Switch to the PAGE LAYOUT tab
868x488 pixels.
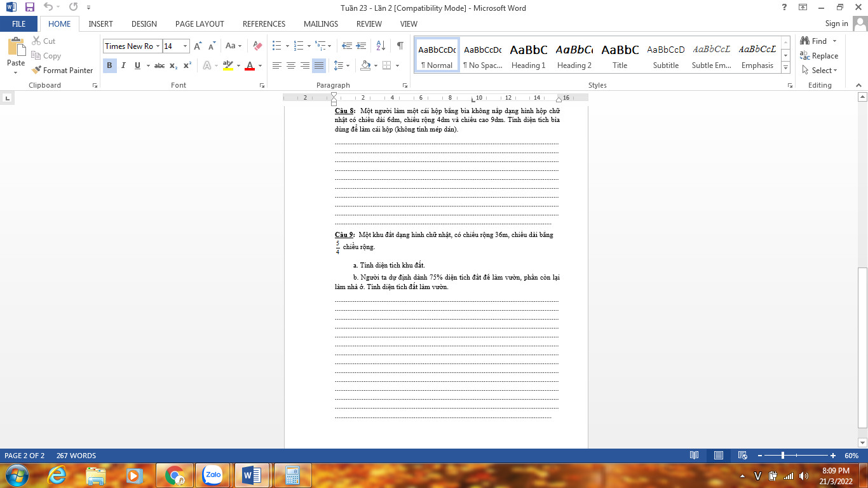200,24
